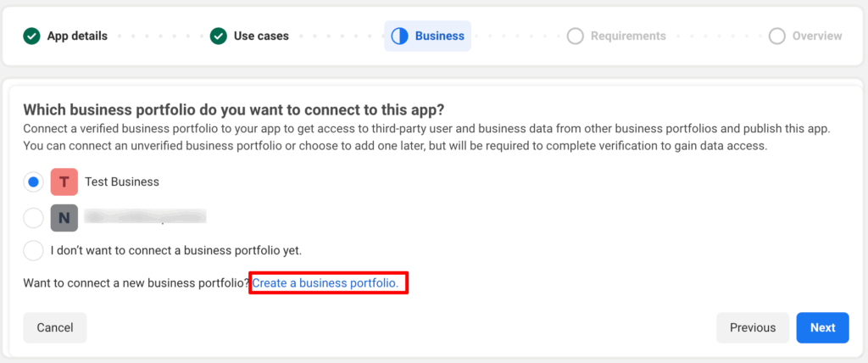Jump to the Overview step
This screenshot has height=363, width=868.
pos(816,36)
